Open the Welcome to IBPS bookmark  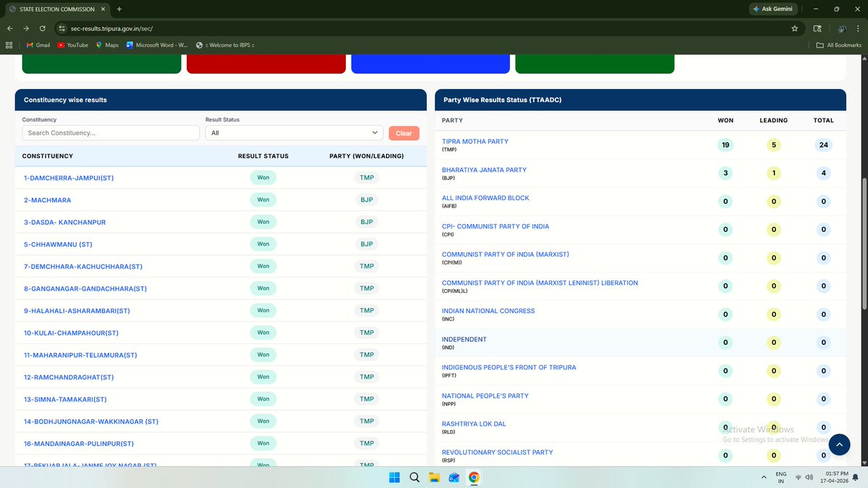pyautogui.click(x=225, y=45)
